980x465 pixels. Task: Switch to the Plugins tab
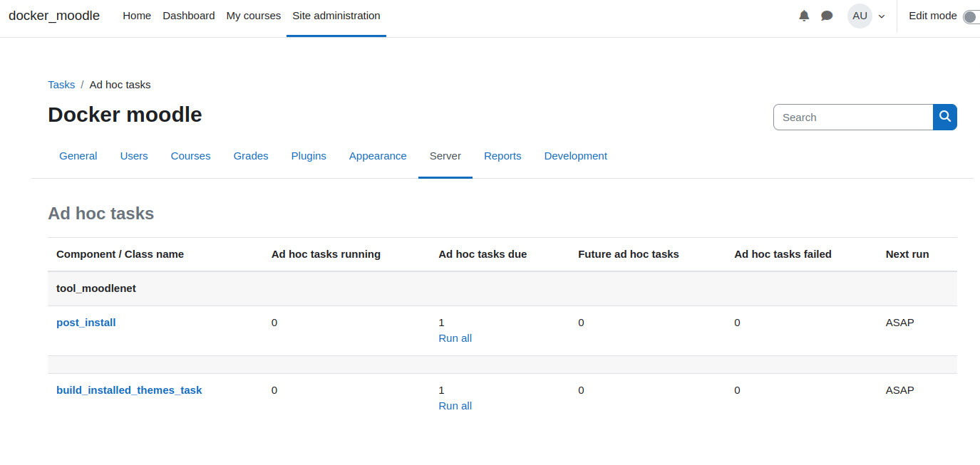tap(309, 156)
